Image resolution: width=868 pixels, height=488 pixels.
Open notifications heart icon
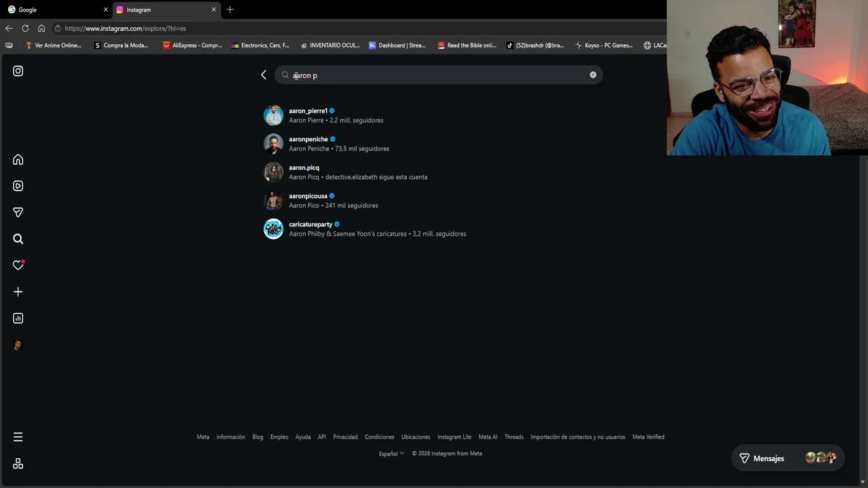coord(18,265)
